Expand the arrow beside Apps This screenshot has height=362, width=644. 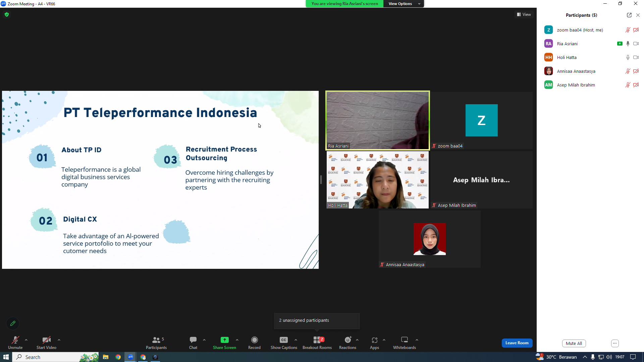point(384,340)
